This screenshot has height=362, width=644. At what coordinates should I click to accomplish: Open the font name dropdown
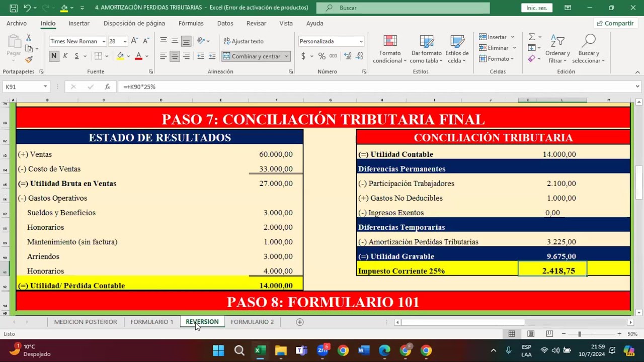pos(104,41)
